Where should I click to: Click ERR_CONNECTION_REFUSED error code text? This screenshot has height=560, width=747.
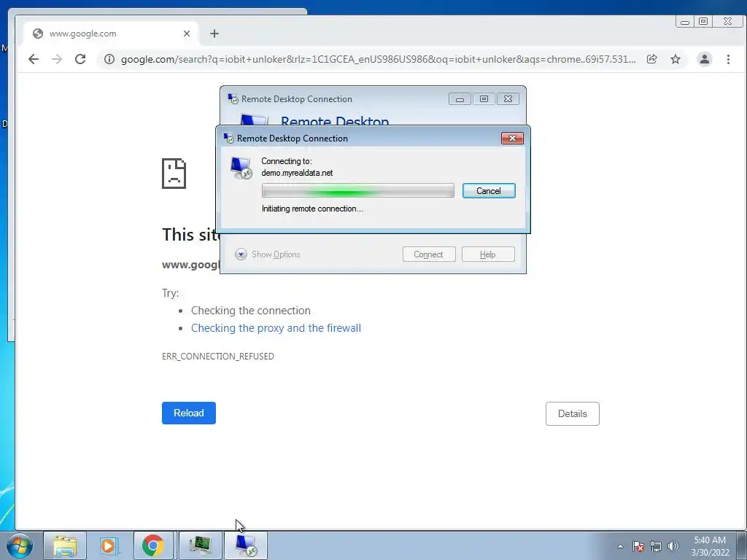pyautogui.click(x=217, y=356)
